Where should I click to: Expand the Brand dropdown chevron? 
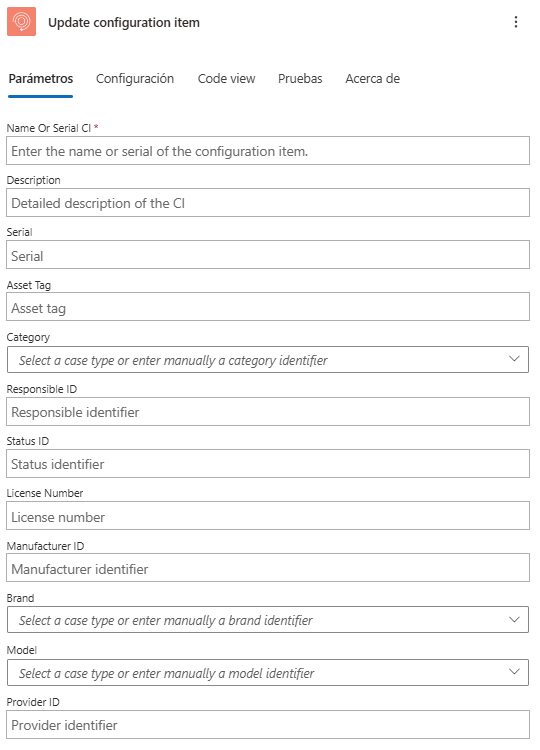pyautogui.click(x=514, y=619)
